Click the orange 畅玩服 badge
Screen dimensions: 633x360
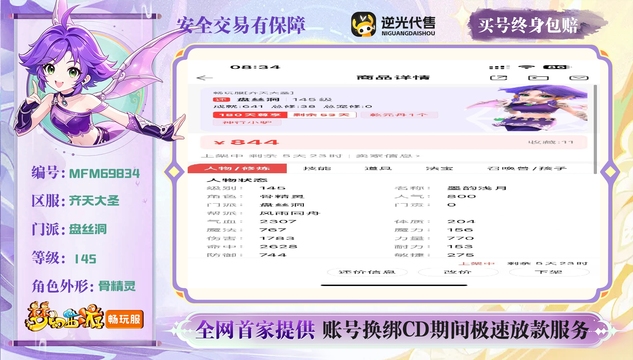click(x=124, y=319)
